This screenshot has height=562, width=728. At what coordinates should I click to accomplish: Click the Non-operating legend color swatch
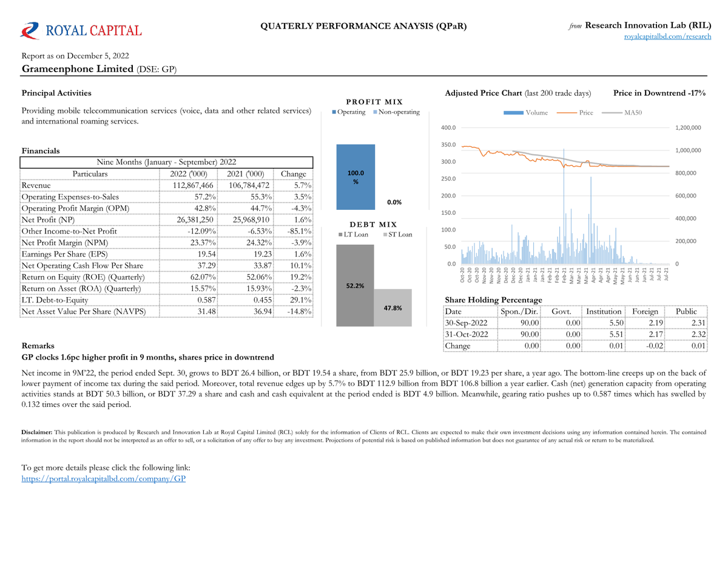[x=374, y=112]
